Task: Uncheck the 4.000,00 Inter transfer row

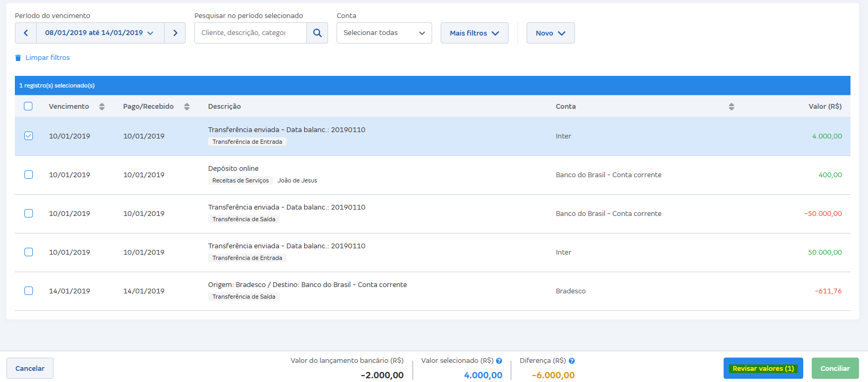Action: [29, 136]
